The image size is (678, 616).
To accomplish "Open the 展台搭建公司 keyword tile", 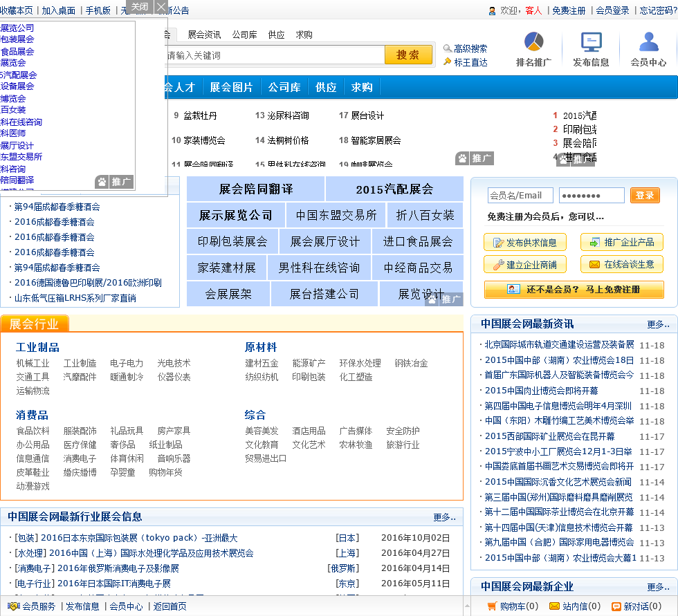I will 324,295.
